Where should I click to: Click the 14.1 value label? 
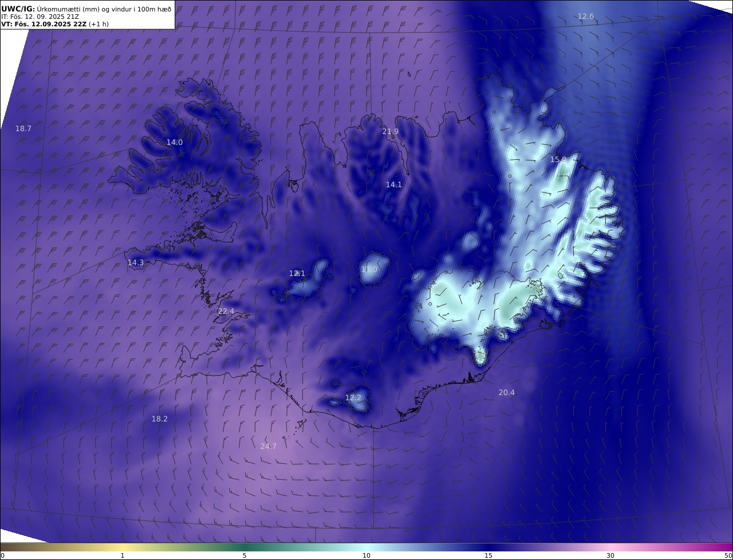click(394, 185)
